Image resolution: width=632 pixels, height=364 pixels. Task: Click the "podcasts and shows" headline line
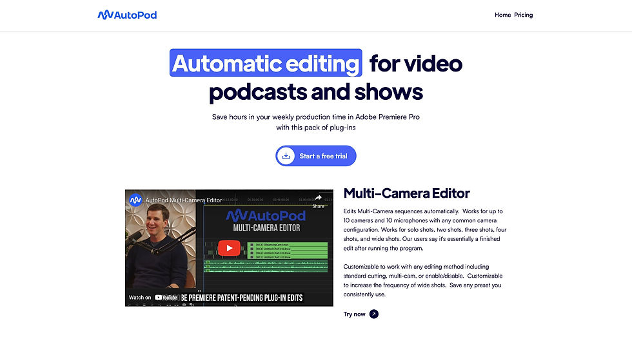[315, 91]
